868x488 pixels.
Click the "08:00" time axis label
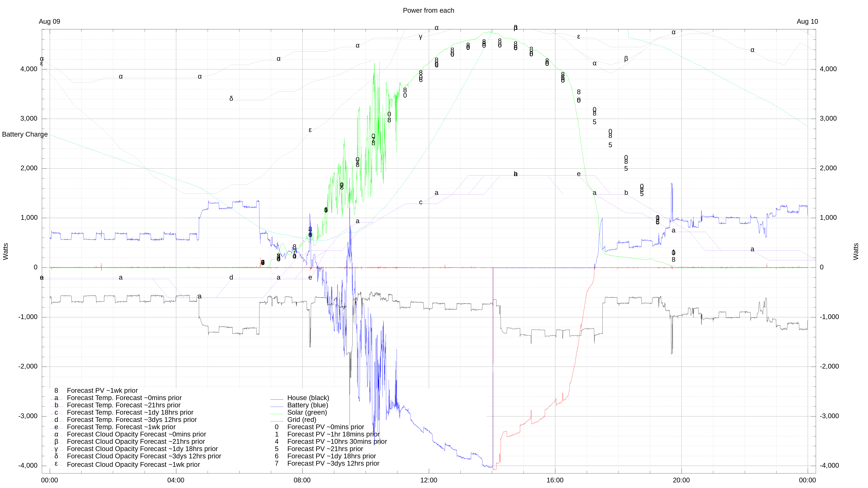(x=302, y=480)
